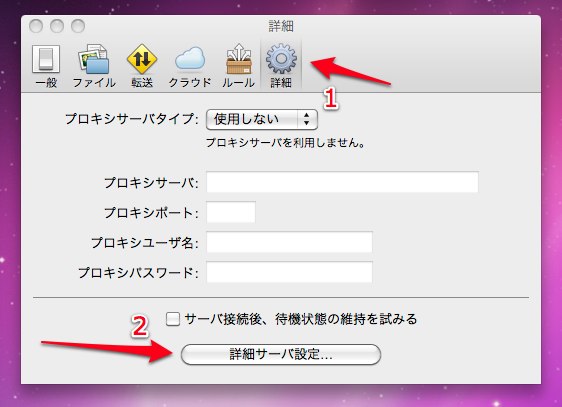562x407 pixels.
Task: Click into the プロキシポート field
Action: tap(231, 212)
